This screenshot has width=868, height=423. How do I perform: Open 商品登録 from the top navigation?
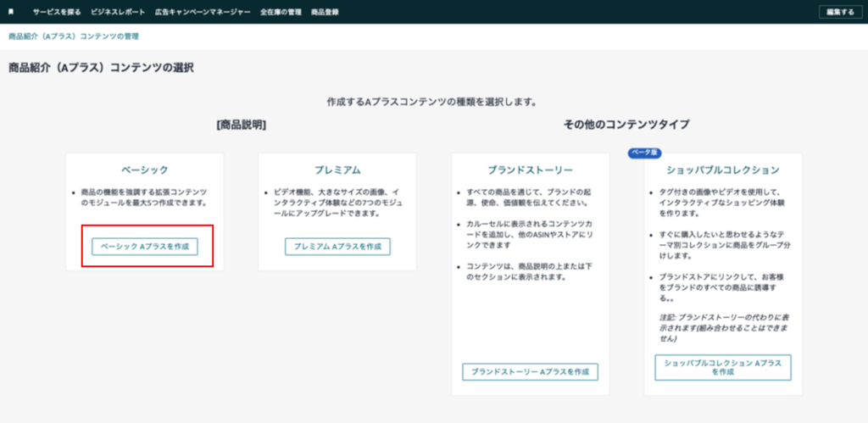[x=325, y=12]
